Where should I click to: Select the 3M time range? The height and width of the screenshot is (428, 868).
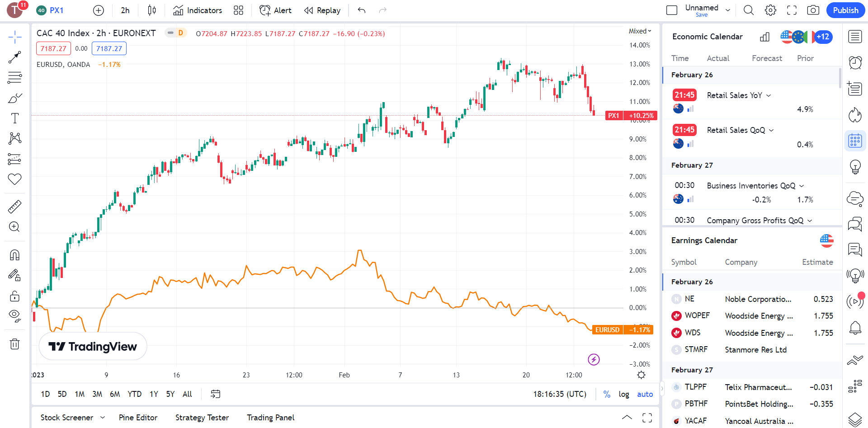click(x=97, y=394)
